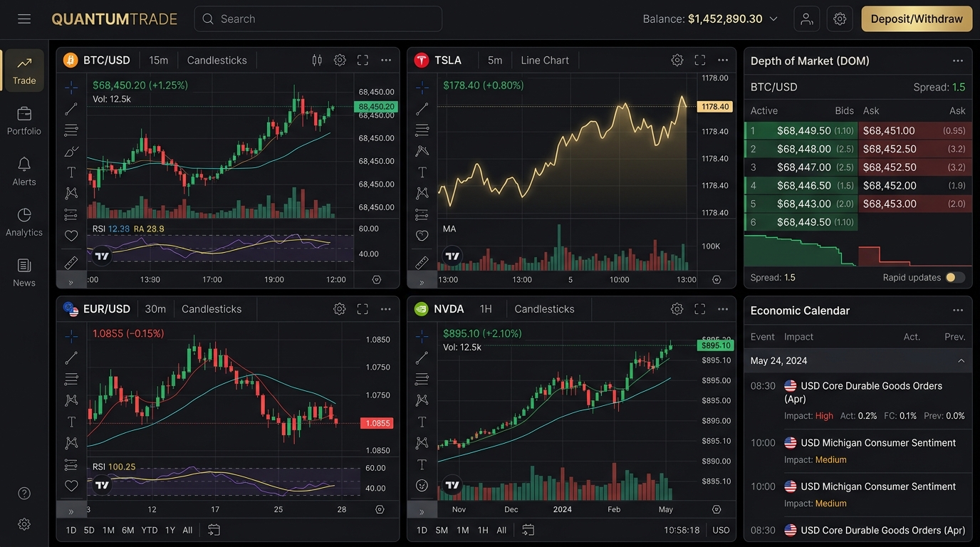Select the 5D range under EUR/USD chart

pos(89,530)
